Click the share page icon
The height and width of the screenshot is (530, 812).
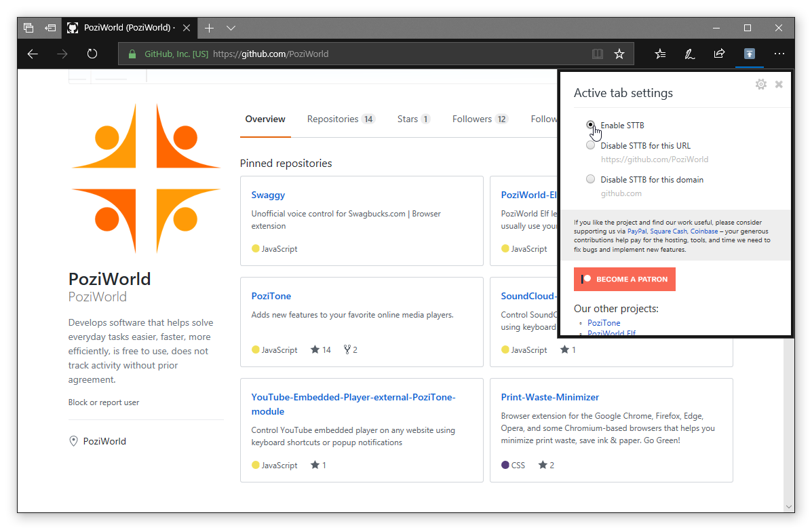click(x=719, y=54)
